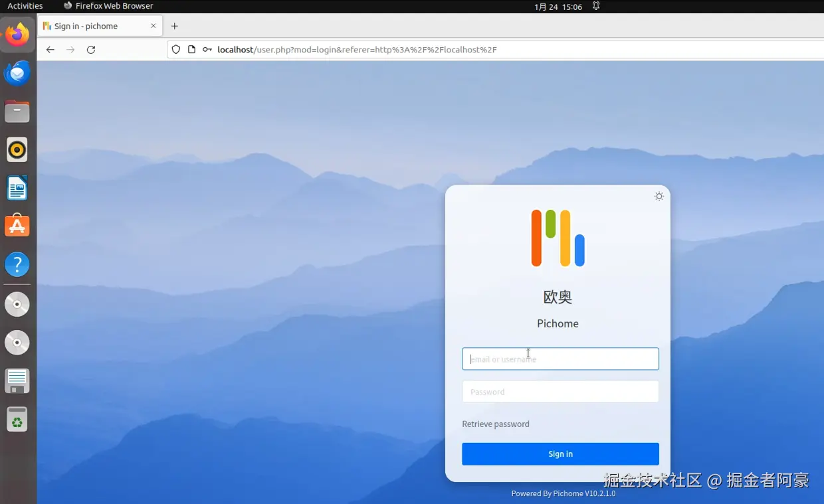Go back with the browser back arrow
The image size is (824, 504).
[x=51, y=50]
